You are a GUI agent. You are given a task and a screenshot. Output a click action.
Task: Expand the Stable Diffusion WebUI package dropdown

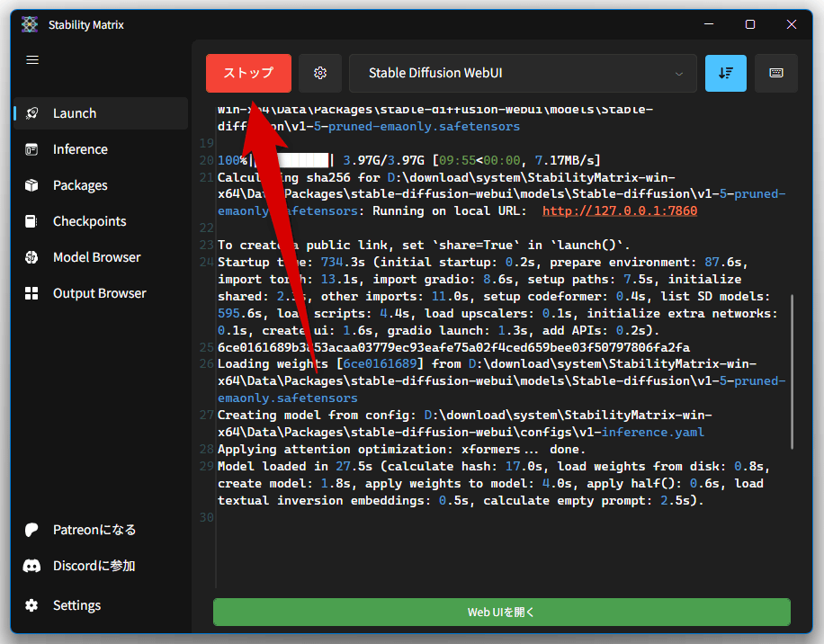[x=523, y=73]
